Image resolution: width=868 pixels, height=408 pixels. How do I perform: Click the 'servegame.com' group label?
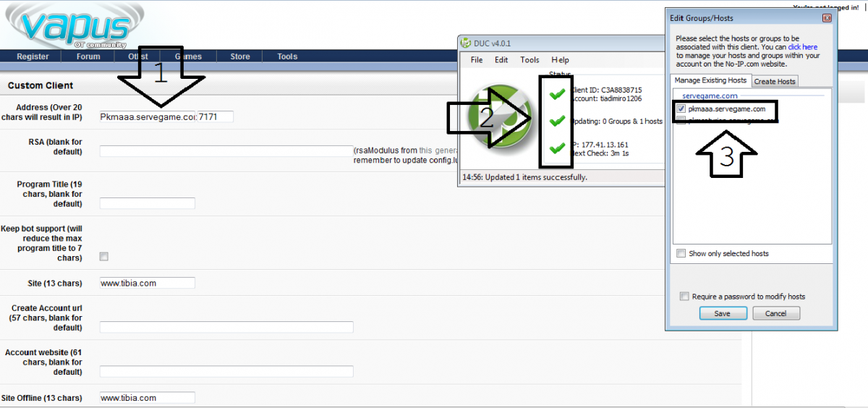[710, 95]
